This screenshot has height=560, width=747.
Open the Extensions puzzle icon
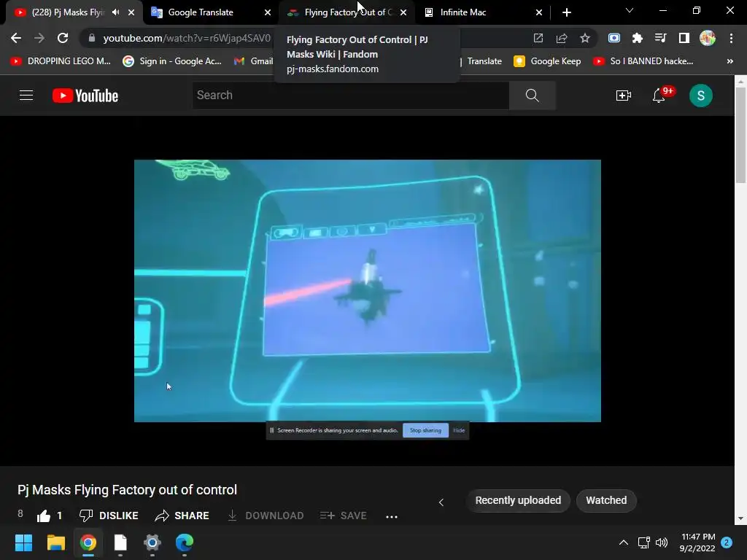coord(638,38)
